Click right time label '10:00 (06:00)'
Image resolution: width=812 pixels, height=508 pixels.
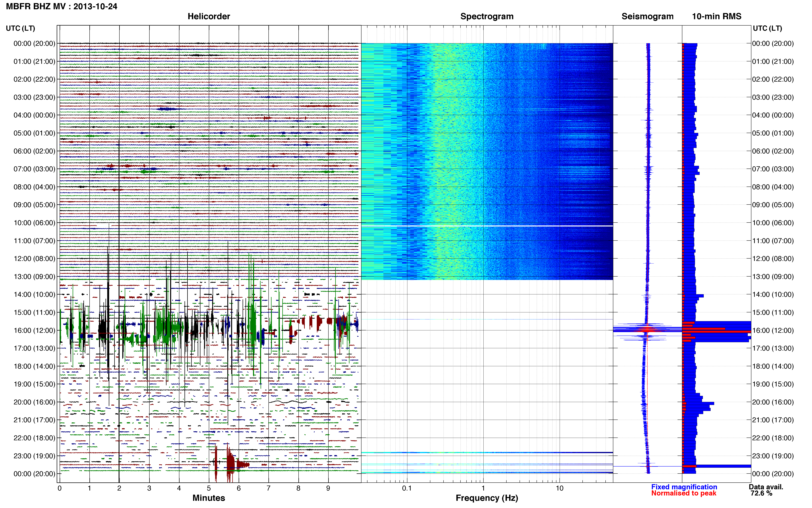[773, 223]
